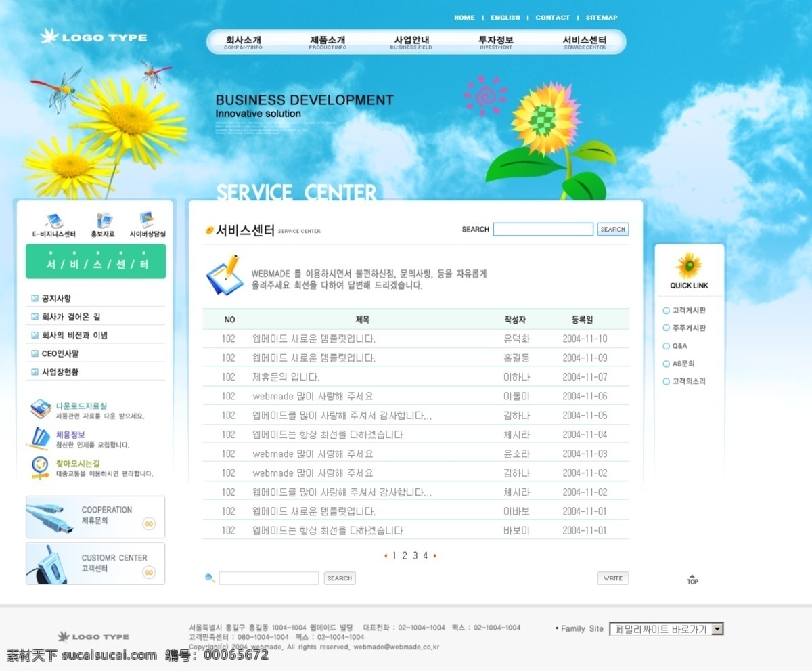Click the bullet icon beside Q&A
Viewport: 812px width, 671px height.
click(666, 346)
